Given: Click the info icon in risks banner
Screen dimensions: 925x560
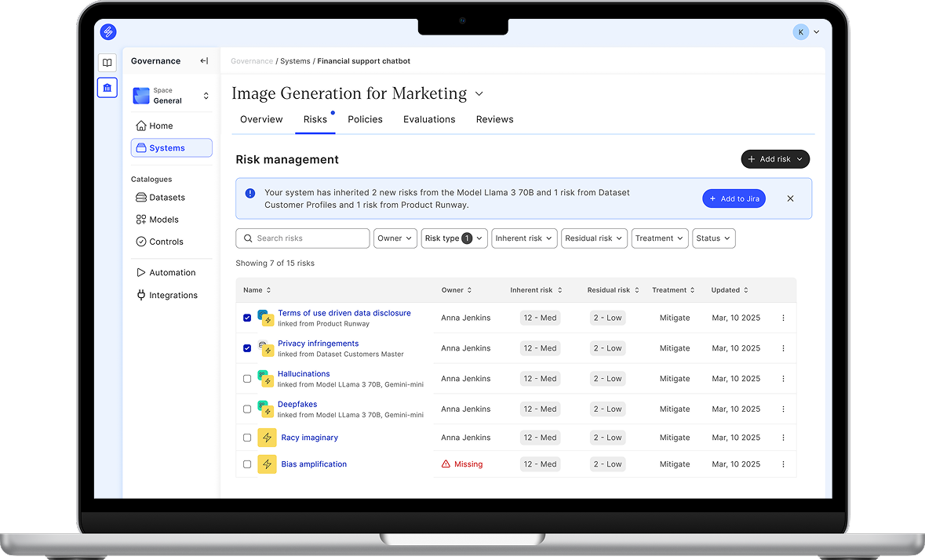Looking at the screenshot, I should click(249, 193).
